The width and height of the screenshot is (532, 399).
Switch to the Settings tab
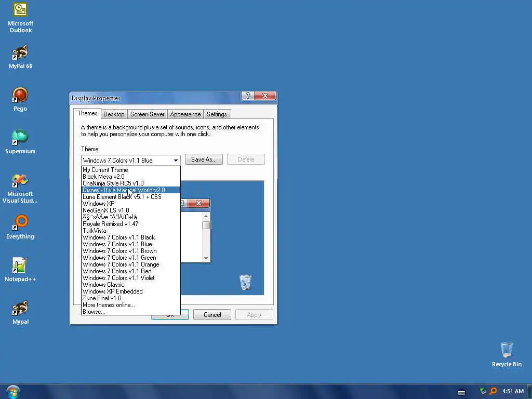[217, 114]
